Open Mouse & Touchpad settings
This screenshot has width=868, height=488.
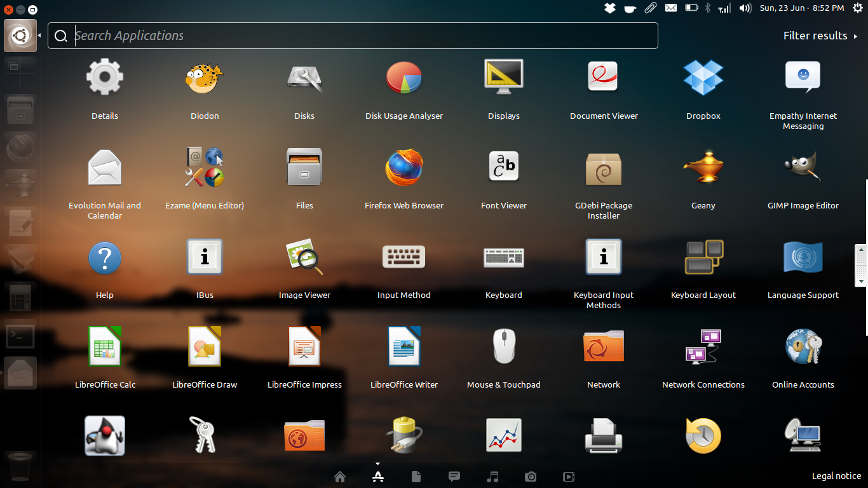click(504, 346)
